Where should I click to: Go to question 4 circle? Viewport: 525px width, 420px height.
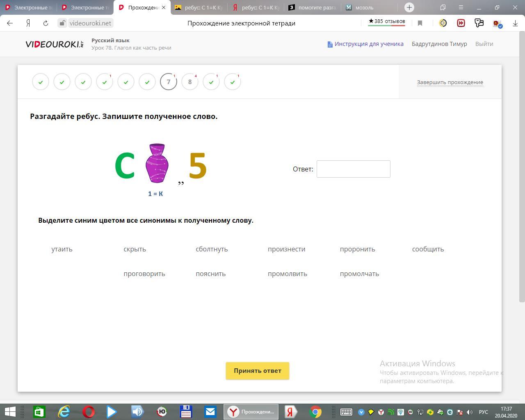[x=105, y=82]
